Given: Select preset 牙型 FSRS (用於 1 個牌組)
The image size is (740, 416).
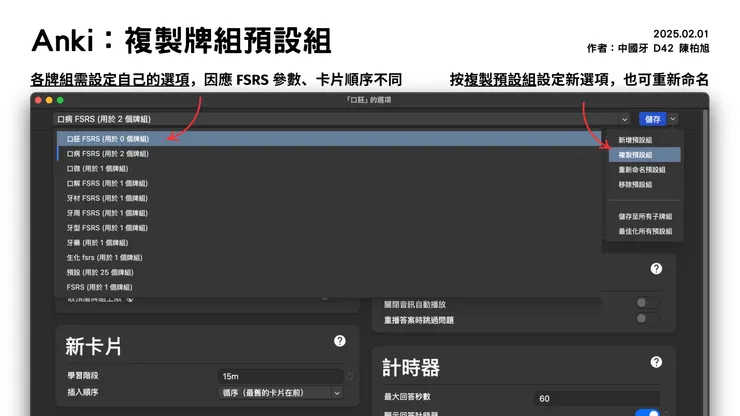Looking at the screenshot, I should (x=329, y=228).
